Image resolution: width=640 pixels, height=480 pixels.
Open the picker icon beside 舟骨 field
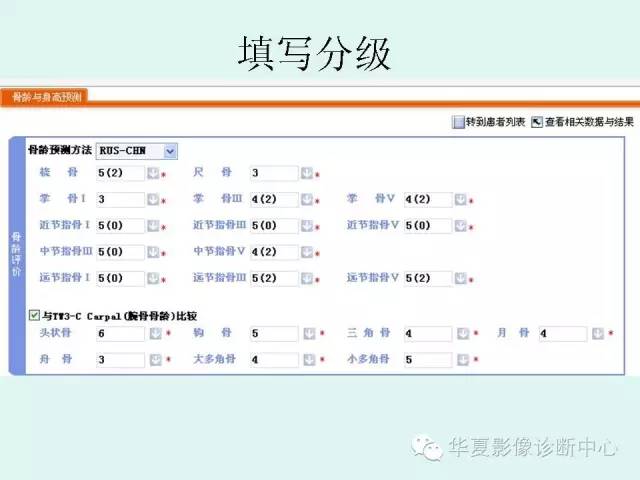tap(156, 360)
